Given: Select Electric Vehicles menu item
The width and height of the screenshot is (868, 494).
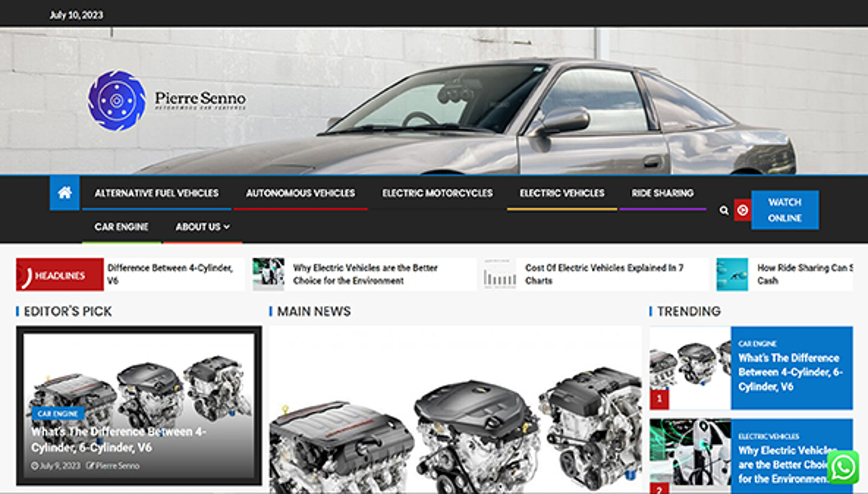Looking at the screenshot, I should pyautogui.click(x=562, y=193).
